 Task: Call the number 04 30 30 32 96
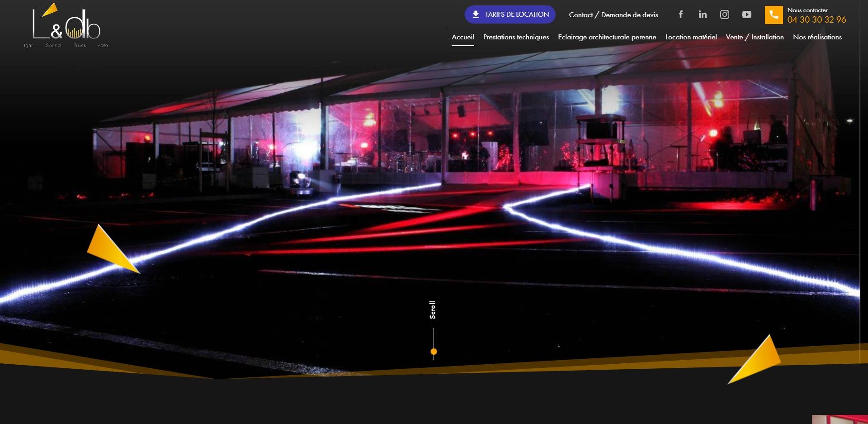[x=816, y=19]
